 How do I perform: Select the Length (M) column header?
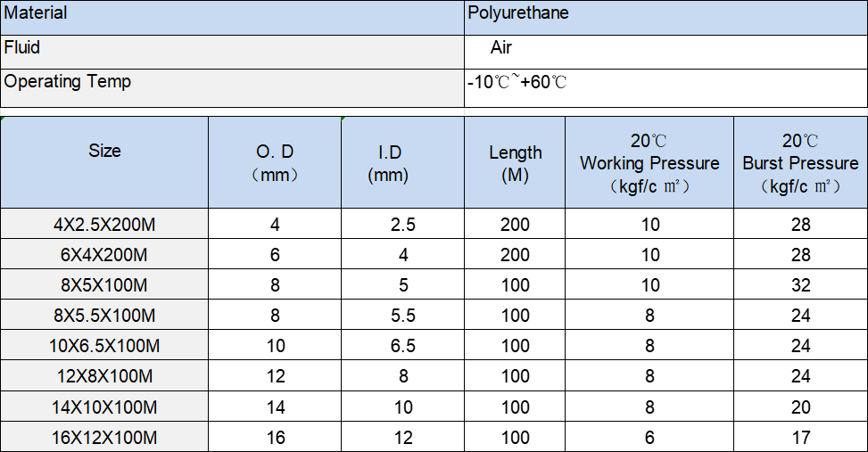point(515,161)
